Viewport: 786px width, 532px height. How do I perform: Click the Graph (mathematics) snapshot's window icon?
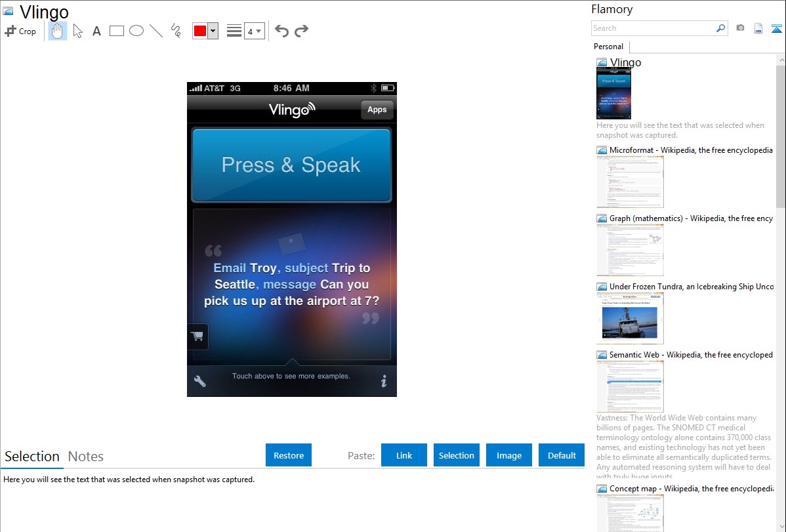(x=602, y=218)
